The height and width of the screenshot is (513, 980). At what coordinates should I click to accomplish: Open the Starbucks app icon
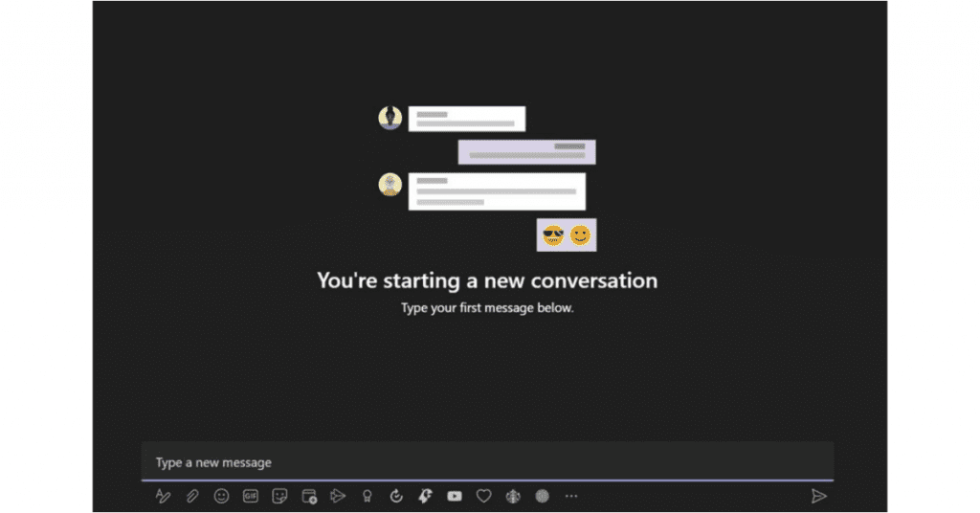[513, 496]
